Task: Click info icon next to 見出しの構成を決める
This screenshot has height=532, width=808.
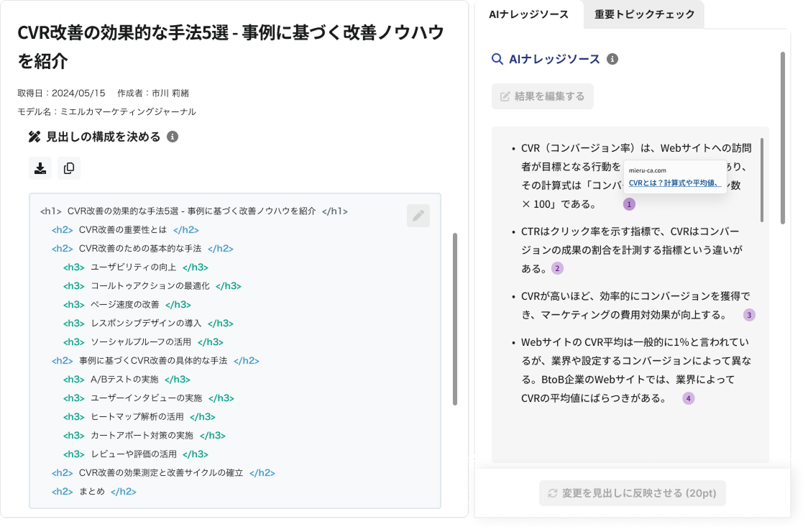Action: click(173, 137)
